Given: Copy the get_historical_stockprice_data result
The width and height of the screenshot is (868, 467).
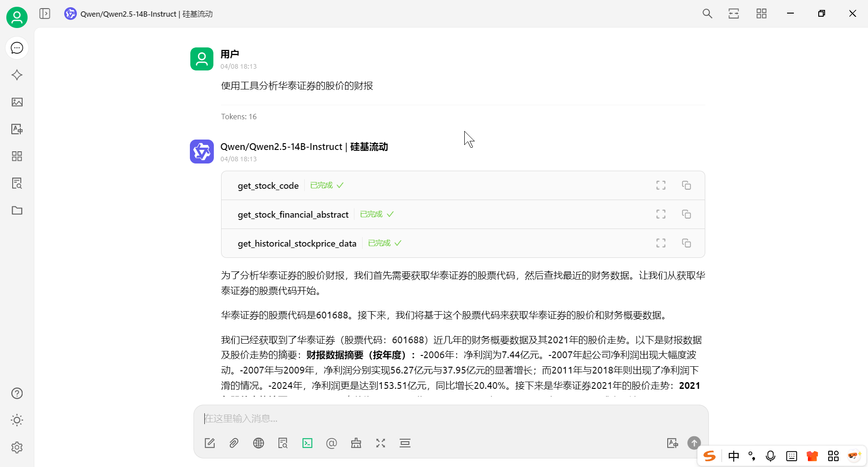Looking at the screenshot, I should pyautogui.click(x=686, y=243).
